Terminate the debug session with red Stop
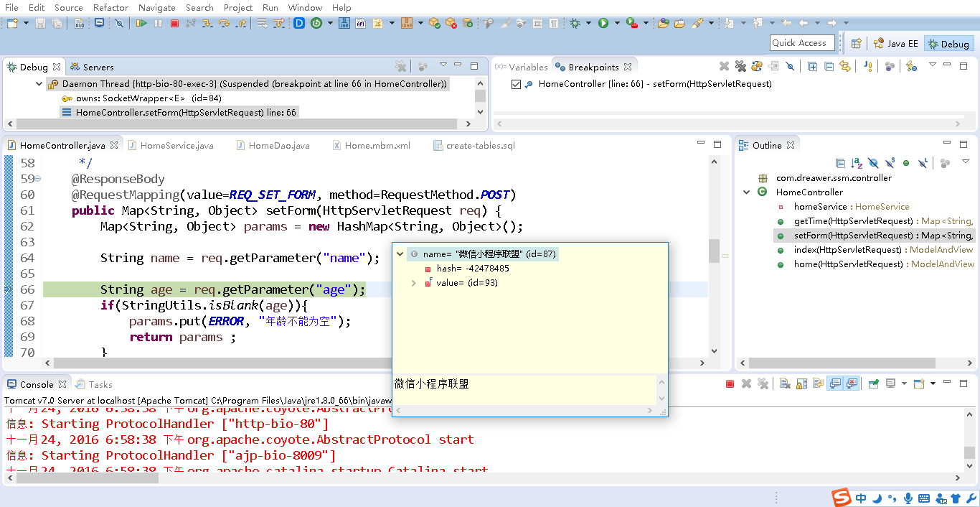The height and width of the screenshot is (507, 980). [x=174, y=23]
